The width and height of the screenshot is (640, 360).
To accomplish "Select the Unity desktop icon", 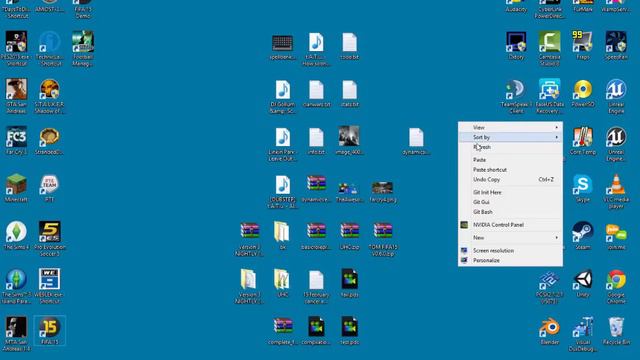I will pyautogui.click(x=583, y=283).
